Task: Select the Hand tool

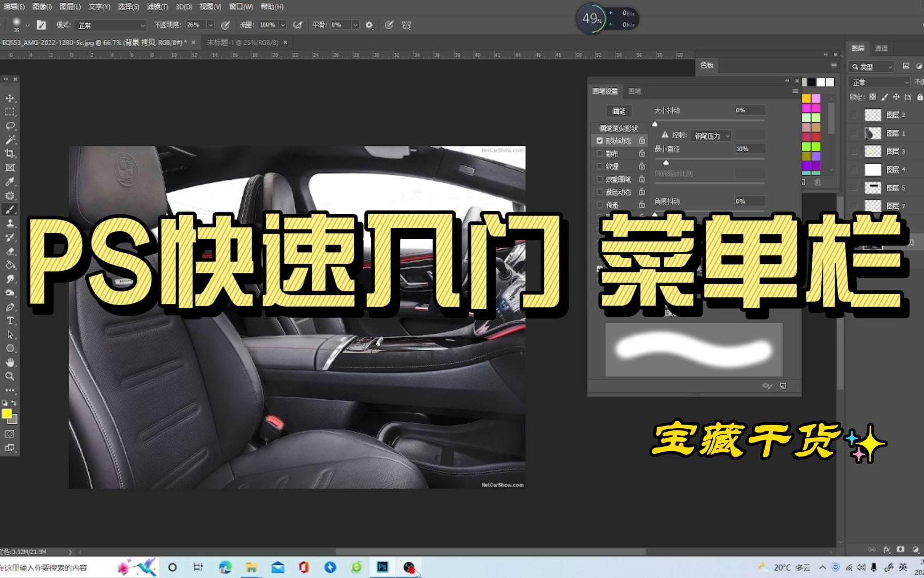Action: (10, 362)
